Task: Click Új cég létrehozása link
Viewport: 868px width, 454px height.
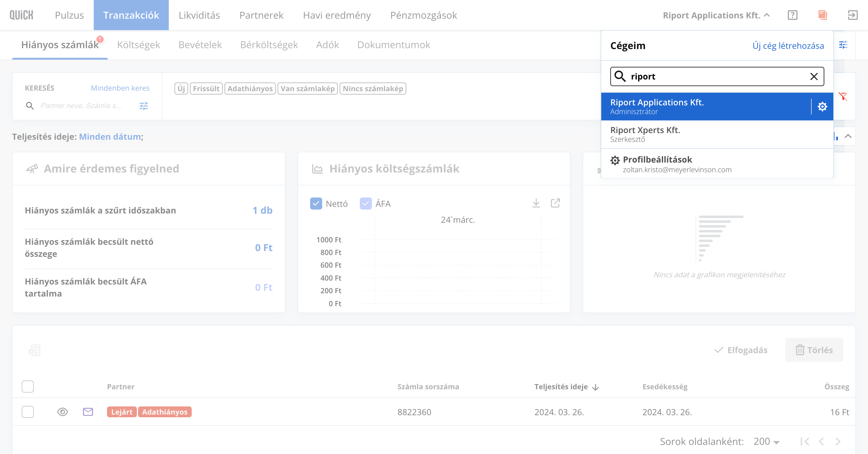Action: click(x=788, y=46)
